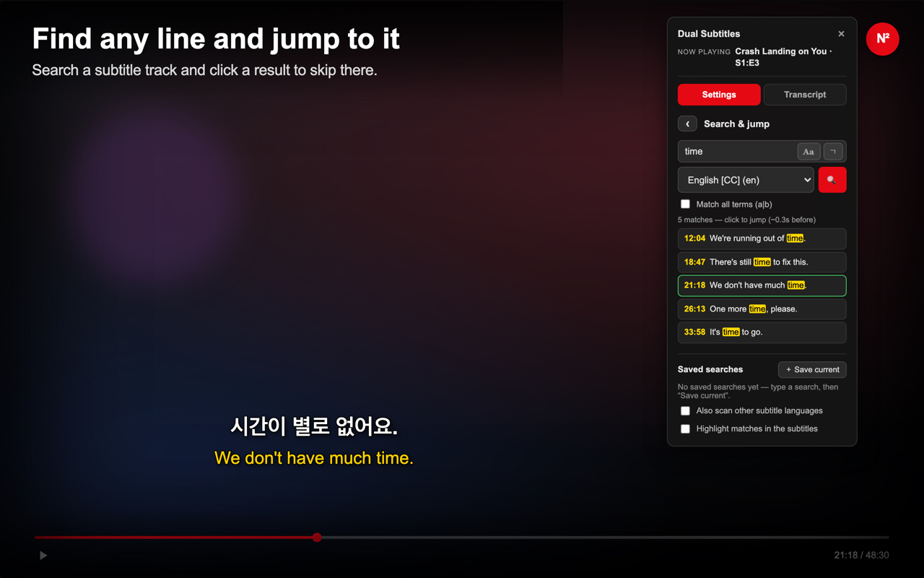This screenshot has width=924, height=578.
Task: Close the Dual Subtitles panel
Action: point(841,34)
